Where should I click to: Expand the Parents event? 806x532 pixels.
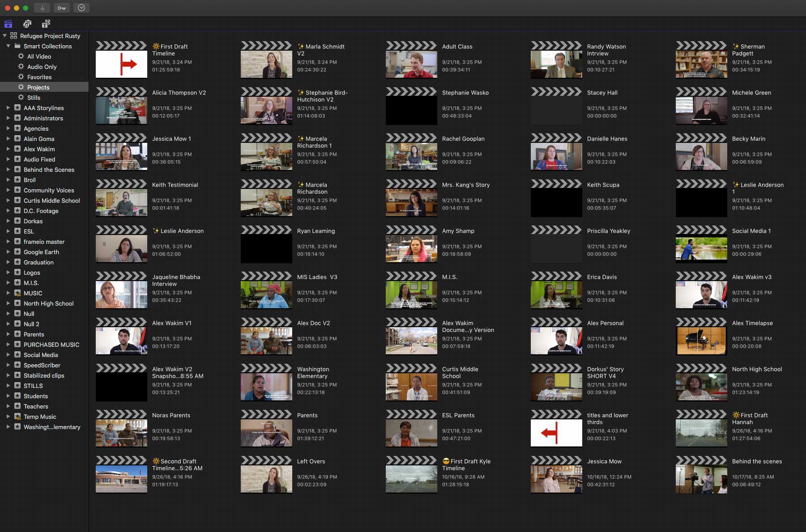pos(8,334)
